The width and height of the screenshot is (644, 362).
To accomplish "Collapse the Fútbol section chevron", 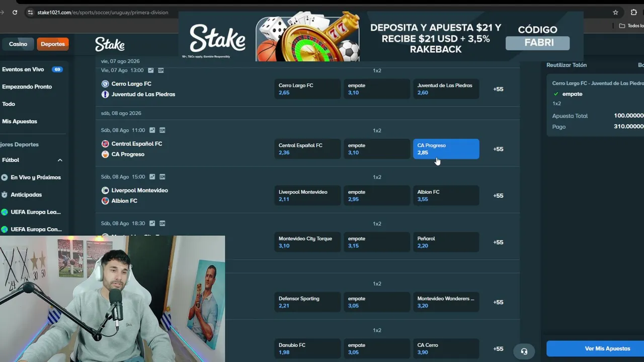I will (60, 160).
